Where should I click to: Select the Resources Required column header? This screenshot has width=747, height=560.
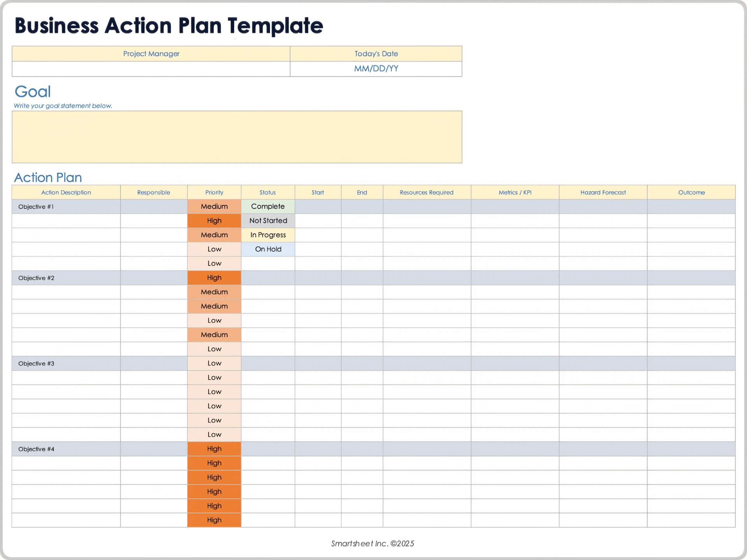point(426,192)
